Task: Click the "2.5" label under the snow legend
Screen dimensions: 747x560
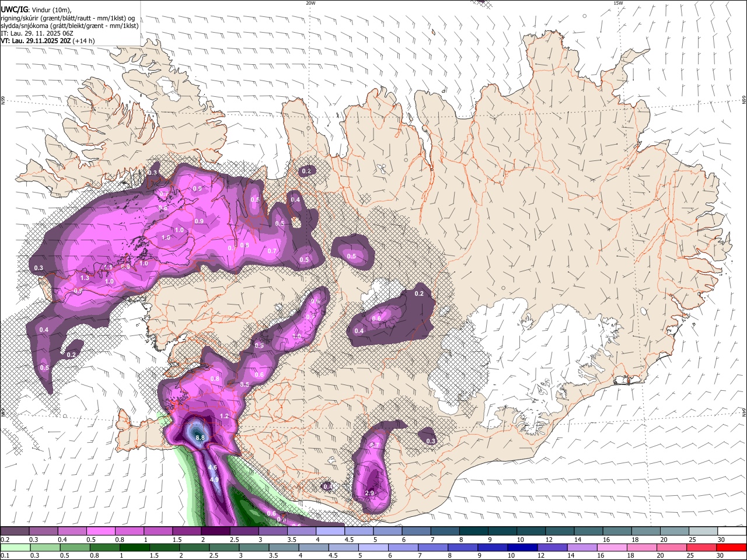Action: click(234, 540)
